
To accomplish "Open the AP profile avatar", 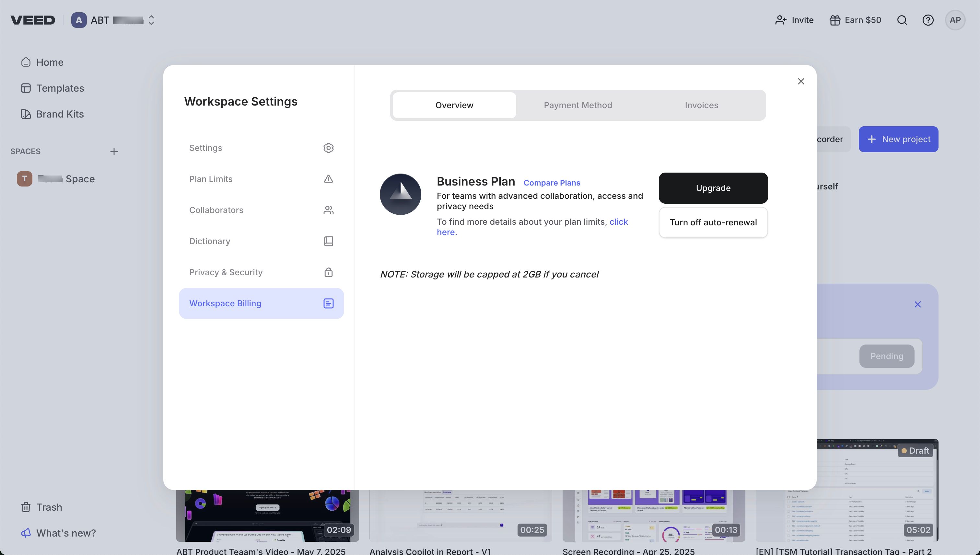I will pos(955,20).
